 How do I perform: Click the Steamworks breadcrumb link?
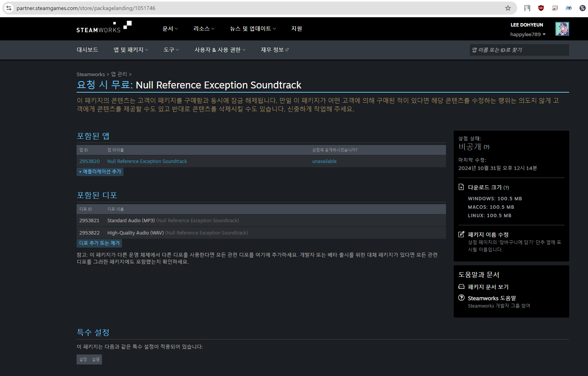91,74
